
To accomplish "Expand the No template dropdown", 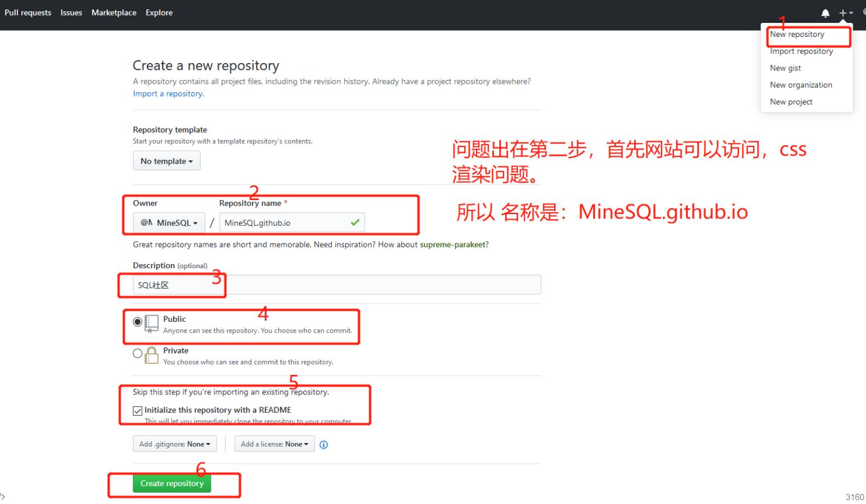I will click(166, 161).
